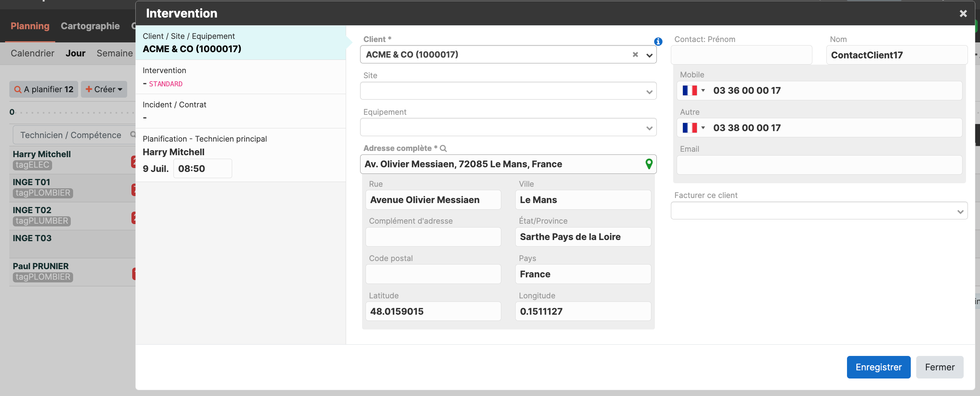
Task: Open the Mobile phone country flag selector
Action: point(694,91)
